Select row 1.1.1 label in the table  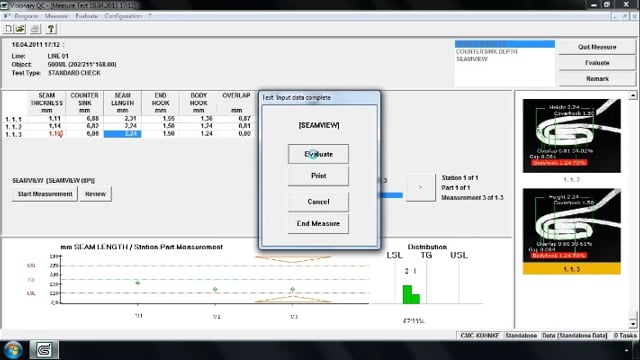[x=13, y=119]
